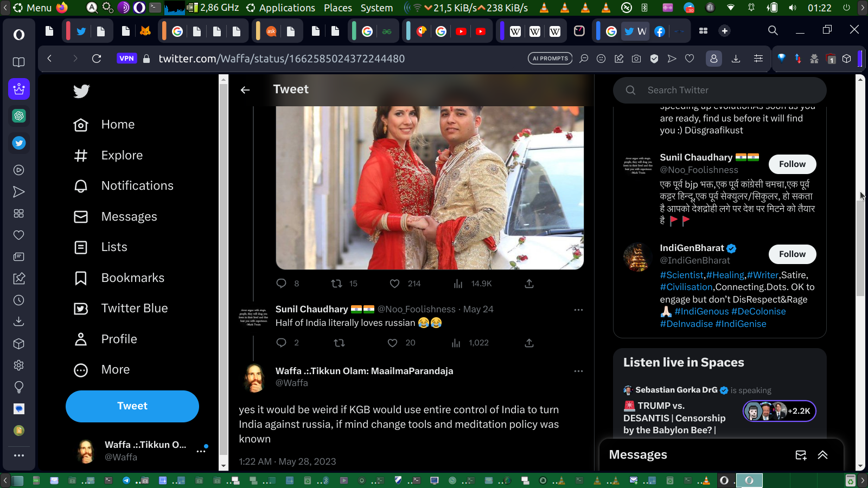Open Profile in the Twitter sidebar

tap(105, 339)
